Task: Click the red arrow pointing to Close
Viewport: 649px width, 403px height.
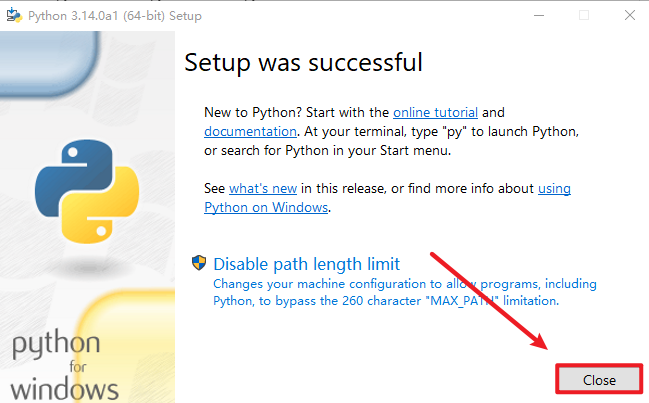Action: pos(490,298)
